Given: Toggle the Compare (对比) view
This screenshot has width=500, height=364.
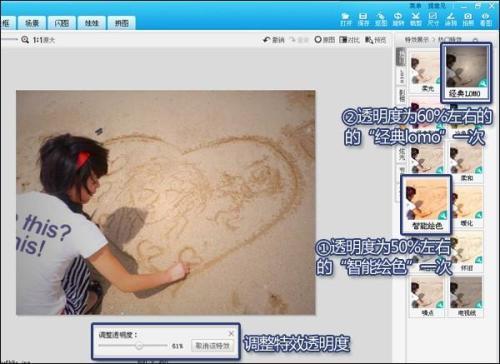Looking at the screenshot, I should 349,40.
